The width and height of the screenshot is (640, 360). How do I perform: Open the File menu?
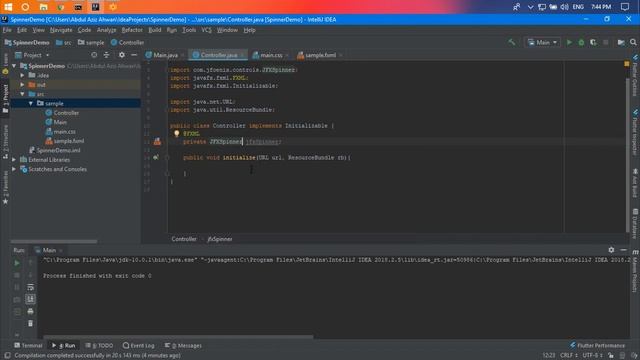pos(7,30)
